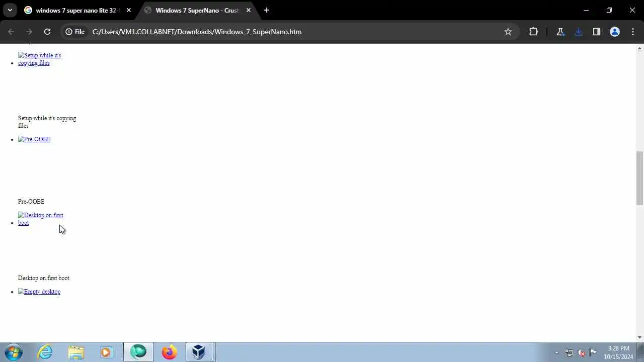Image resolution: width=644 pixels, height=362 pixels.
Task: Open Windows Media Player from taskbar
Action: (106, 352)
